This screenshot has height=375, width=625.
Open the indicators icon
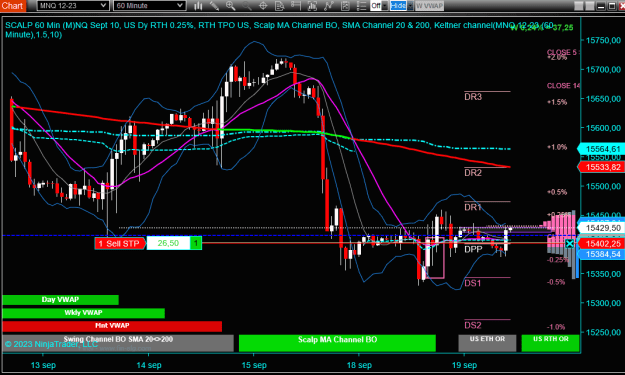pyautogui.click(x=328, y=6)
